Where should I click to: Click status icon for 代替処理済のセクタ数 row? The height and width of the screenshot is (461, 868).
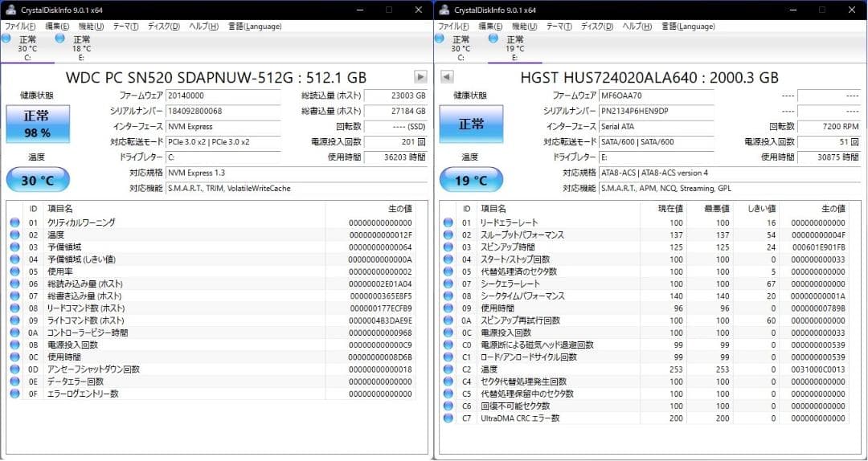[448, 271]
